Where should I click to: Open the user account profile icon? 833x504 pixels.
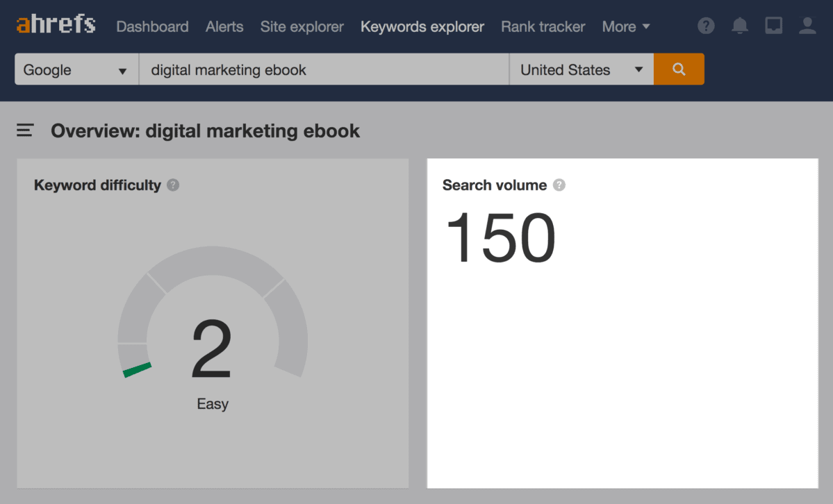807,26
